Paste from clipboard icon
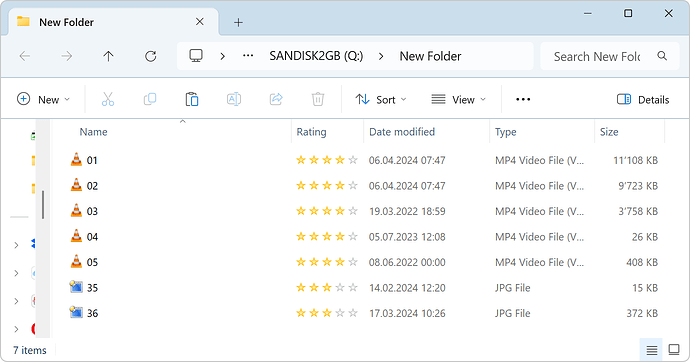Image resolution: width=690 pixels, height=362 pixels. pyautogui.click(x=192, y=99)
